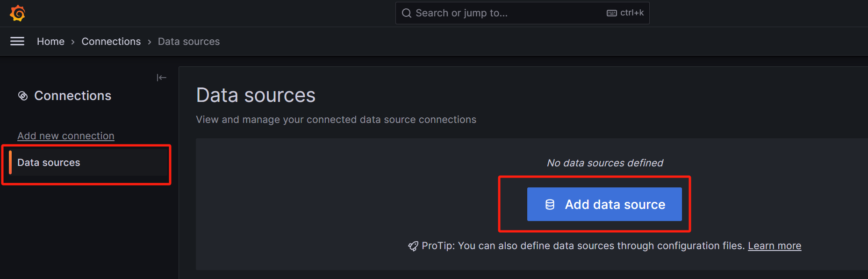Click the chevron after Home breadcrumb
The image size is (868, 279).
(73, 42)
